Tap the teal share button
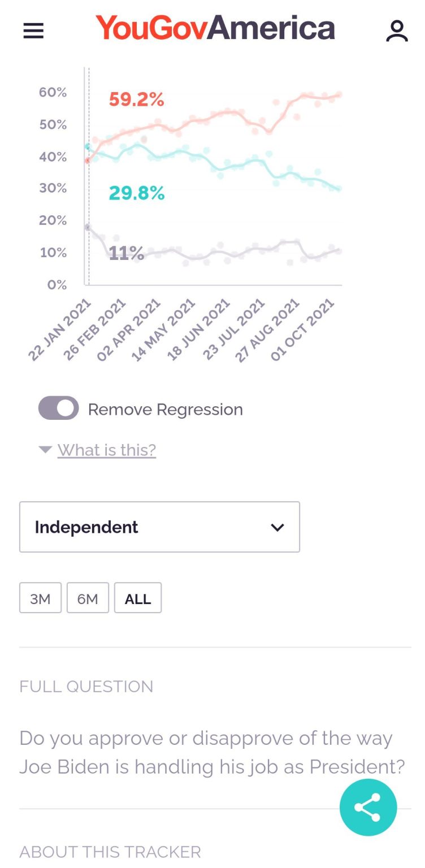425x868 pixels. (368, 808)
